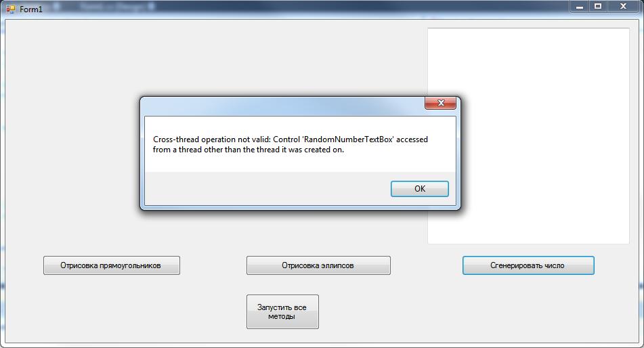
Task: Confirm the error dialog with OK
Action: (x=419, y=189)
